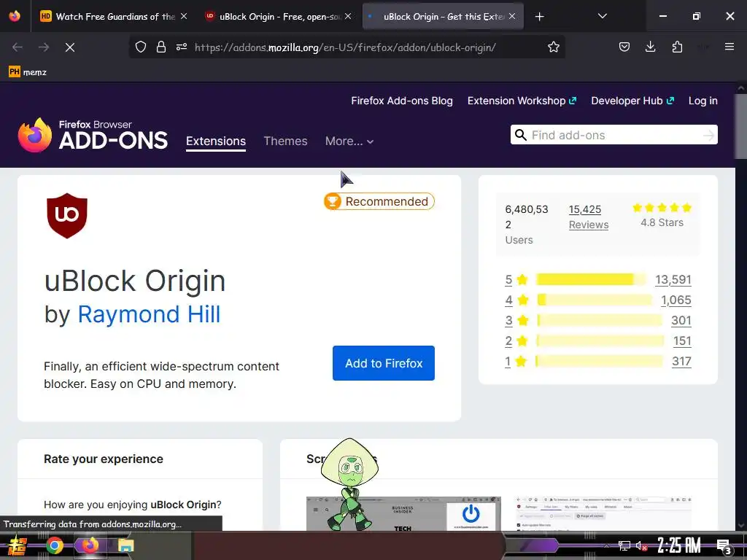Viewport: 747px width, 560px height.
Task: Show 3-star reviews via the rating bar
Action: pyautogui.click(x=600, y=321)
